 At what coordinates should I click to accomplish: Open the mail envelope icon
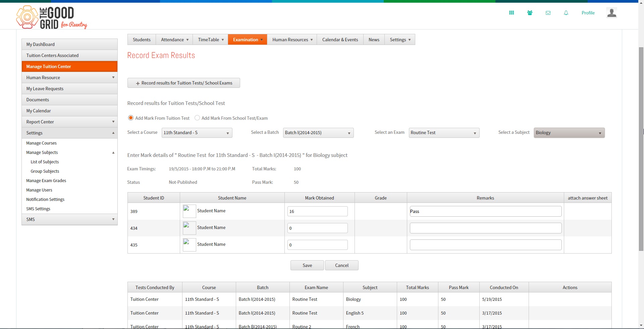click(548, 13)
